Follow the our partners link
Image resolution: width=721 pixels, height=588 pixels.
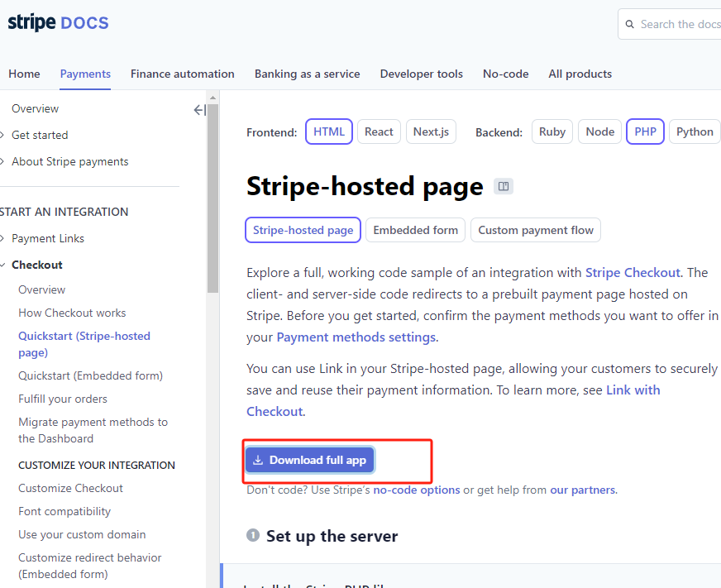583,490
